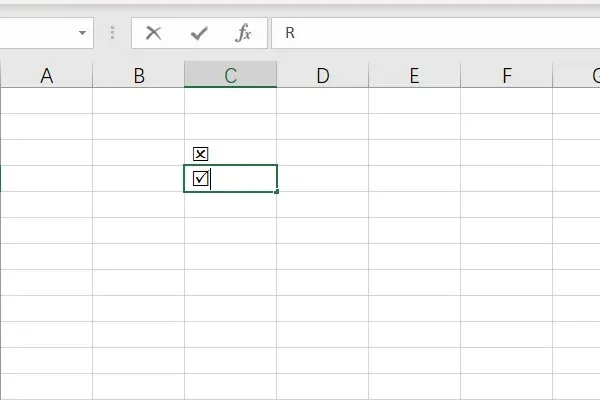Click the fill handle of the selected cell
This screenshot has height=400, width=600.
(276, 191)
